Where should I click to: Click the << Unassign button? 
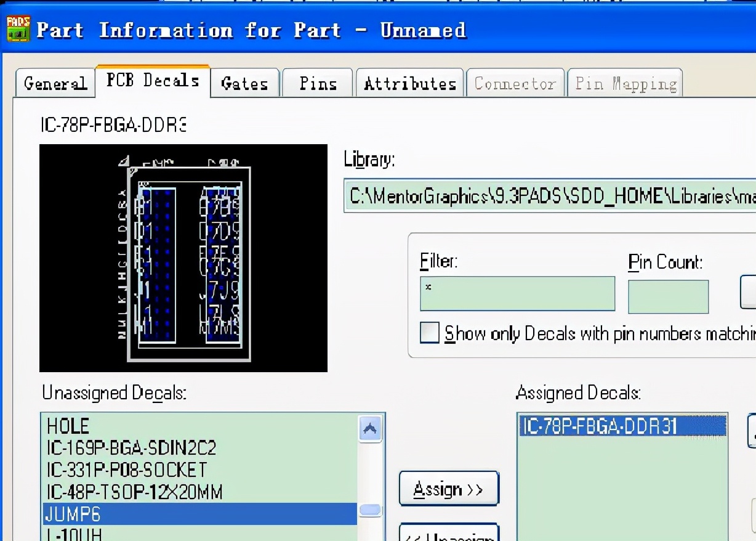449,534
